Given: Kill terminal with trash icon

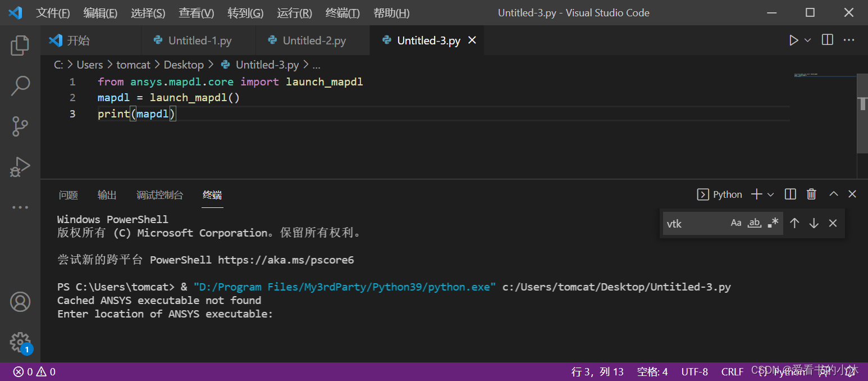Looking at the screenshot, I should [811, 194].
